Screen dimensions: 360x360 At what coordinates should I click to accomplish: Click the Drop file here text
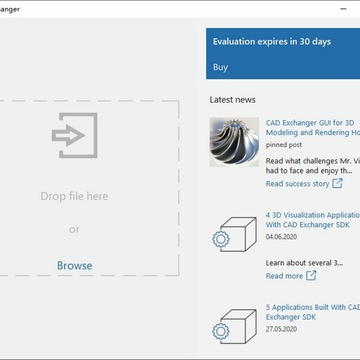(x=74, y=196)
